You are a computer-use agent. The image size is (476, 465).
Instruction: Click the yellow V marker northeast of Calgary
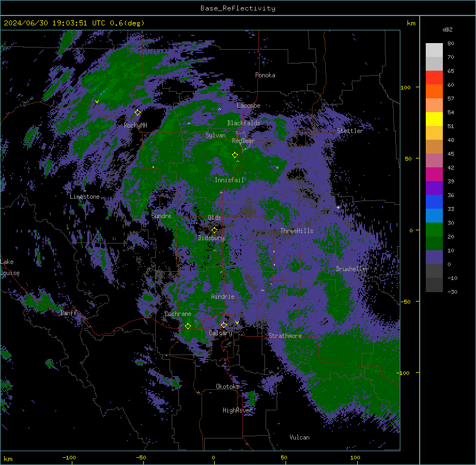[237, 323]
